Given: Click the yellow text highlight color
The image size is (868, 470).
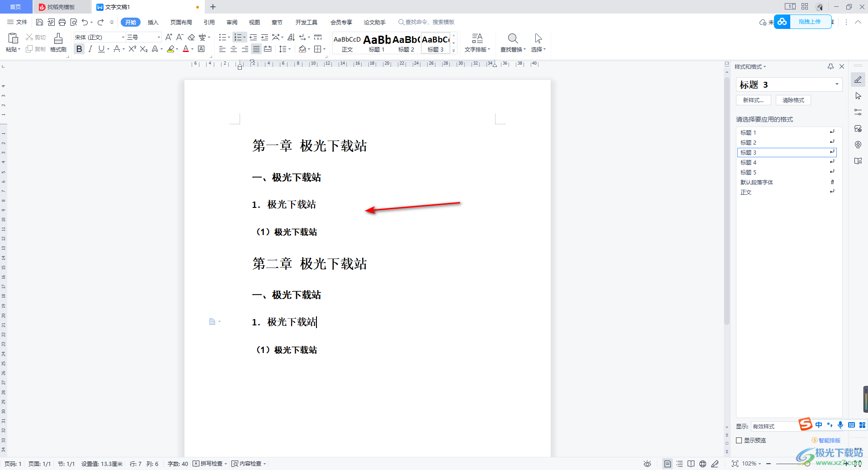Looking at the screenshot, I should [x=170, y=49].
